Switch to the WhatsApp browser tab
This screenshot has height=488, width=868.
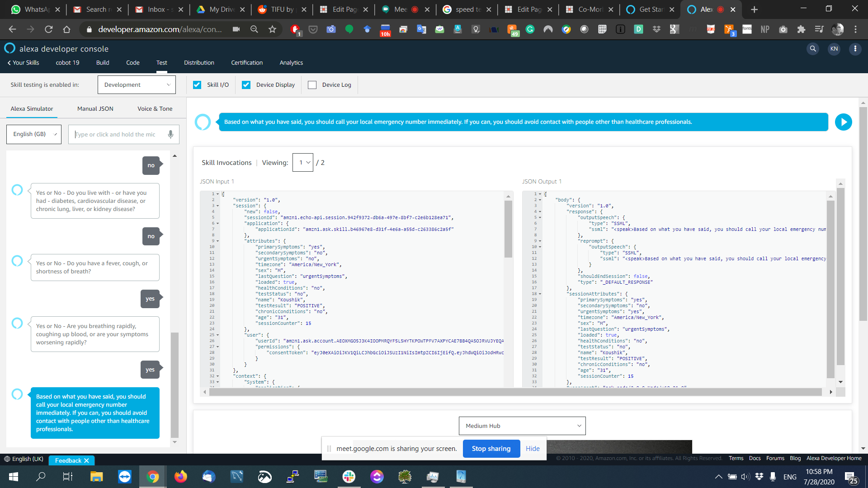point(35,9)
